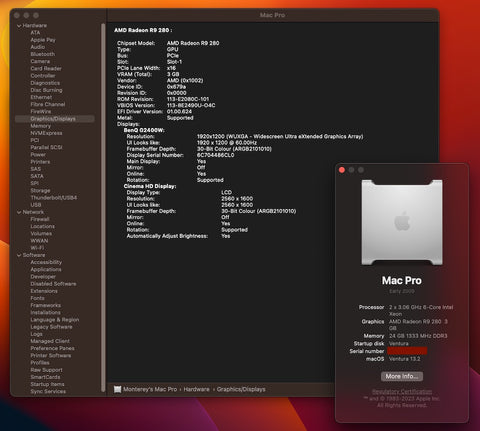Select Installations in the sidebar

(x=45, y=312)
